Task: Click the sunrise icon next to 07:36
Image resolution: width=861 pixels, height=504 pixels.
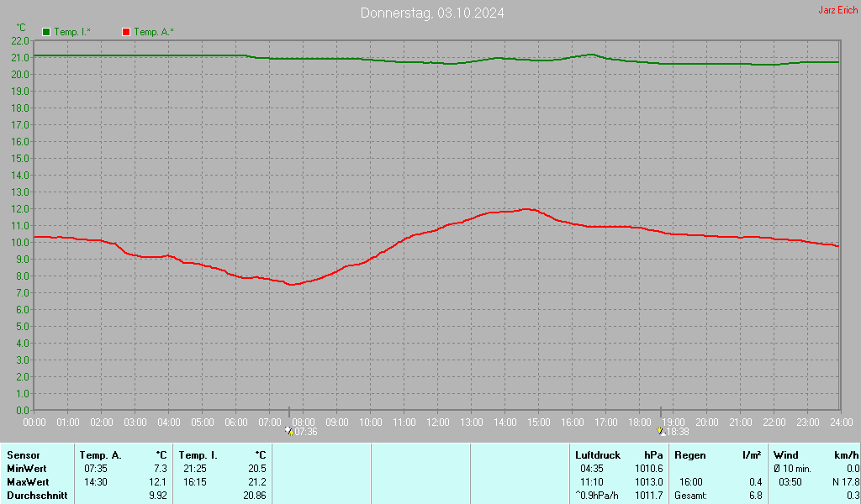Action: (x=289, y=432)
